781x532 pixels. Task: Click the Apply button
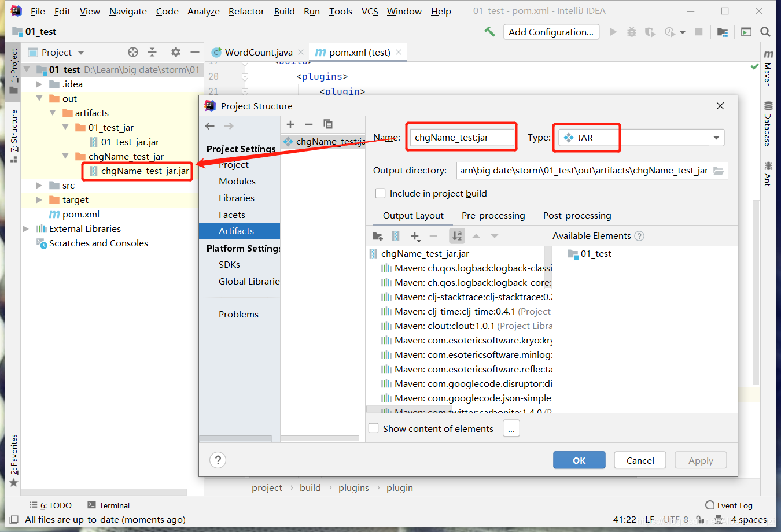click(701, 460)
